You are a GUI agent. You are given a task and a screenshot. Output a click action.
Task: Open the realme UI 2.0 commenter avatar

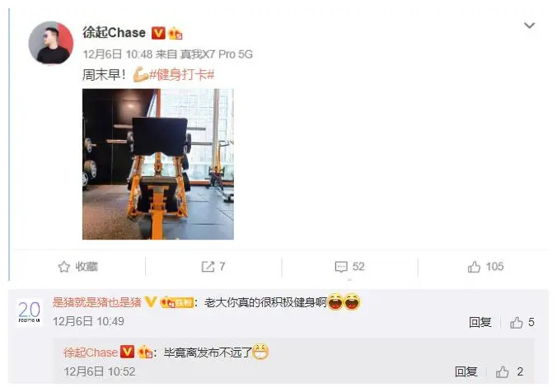click(30, 312)
